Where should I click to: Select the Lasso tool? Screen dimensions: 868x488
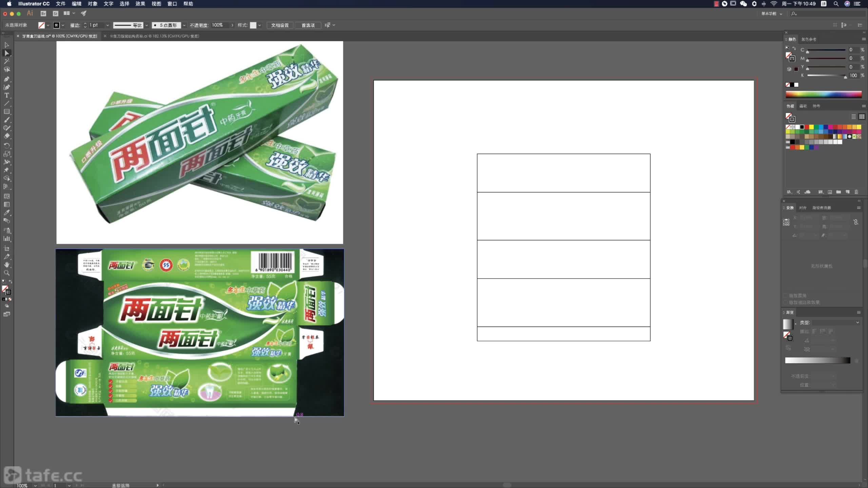coord(6,69)
